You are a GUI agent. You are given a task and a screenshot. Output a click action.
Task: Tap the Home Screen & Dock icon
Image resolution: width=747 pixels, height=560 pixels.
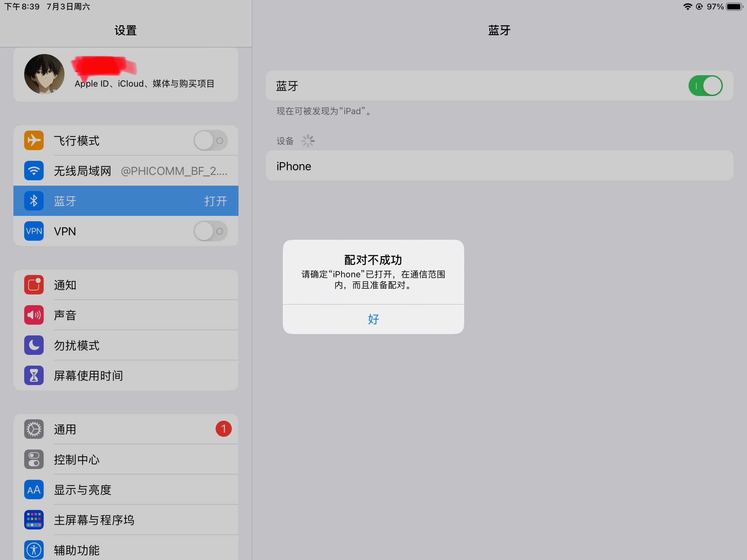pos(34,520)
